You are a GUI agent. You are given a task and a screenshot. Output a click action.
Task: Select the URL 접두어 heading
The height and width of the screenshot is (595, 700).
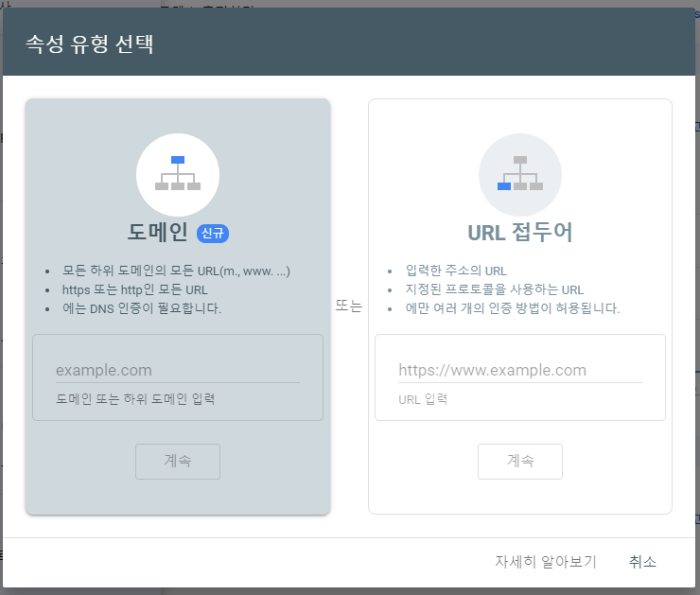(520, 232)
